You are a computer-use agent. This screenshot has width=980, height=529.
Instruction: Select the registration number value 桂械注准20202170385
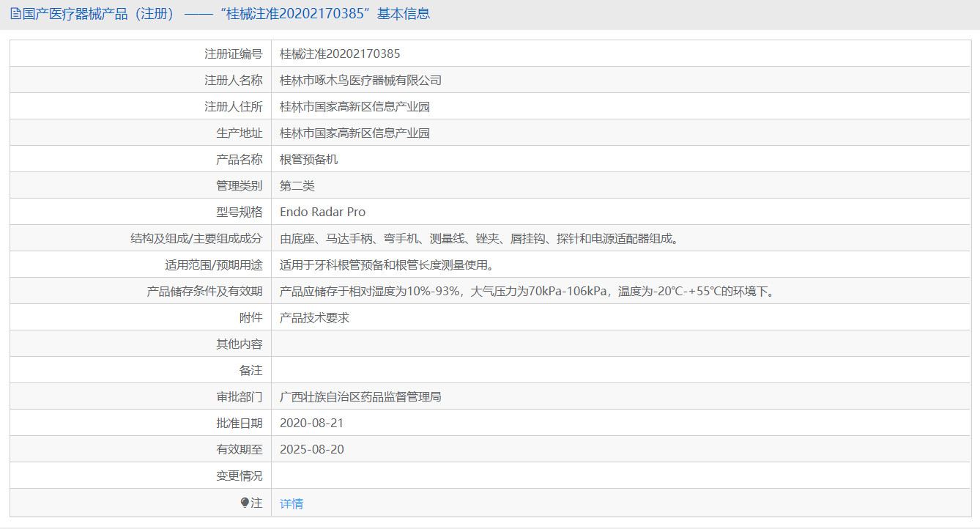pos(340,53)
